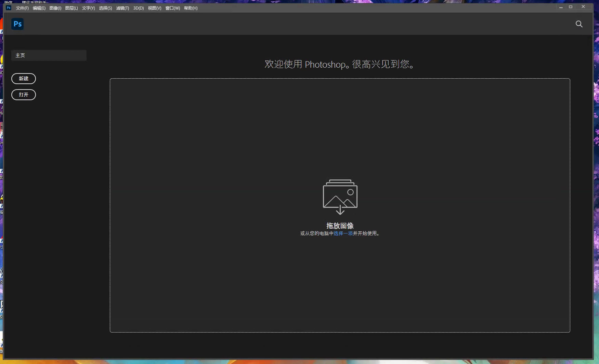Screen dimensions: 599x364
Task: Expand the 文字(Y) menu
Action: point(88,8)
